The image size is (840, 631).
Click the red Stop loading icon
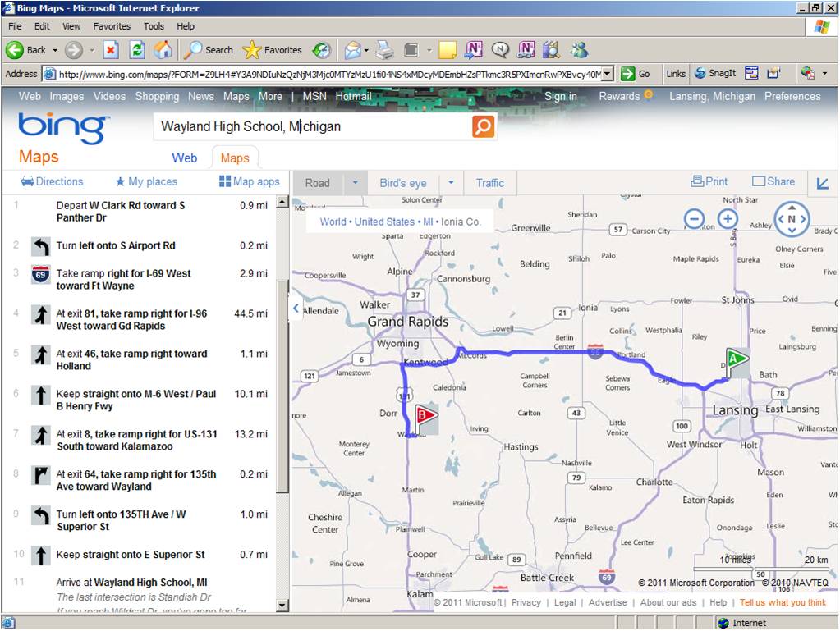[111, 50]
